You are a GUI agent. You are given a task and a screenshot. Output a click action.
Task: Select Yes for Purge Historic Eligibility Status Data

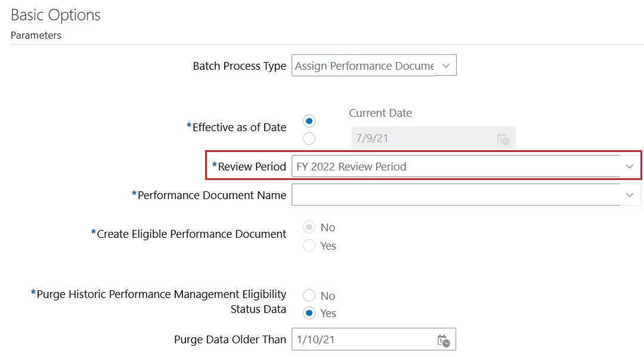pos(309,313)
